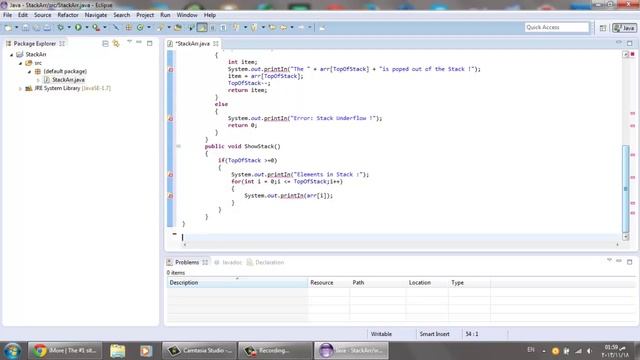Open Camtasia Studio from the taskbar
The width and height of the screenshot is (640, 360).
coord(199,351)
